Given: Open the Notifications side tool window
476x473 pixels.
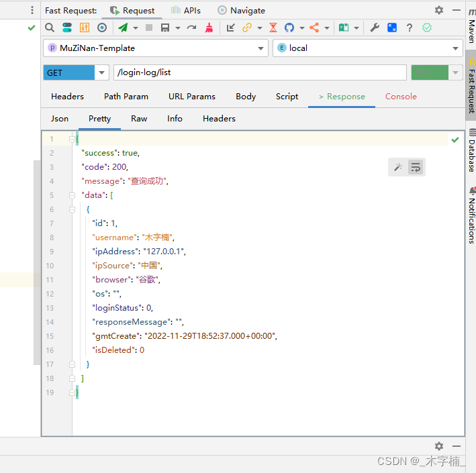Looking at the screenshot, I should pos(471,215).
